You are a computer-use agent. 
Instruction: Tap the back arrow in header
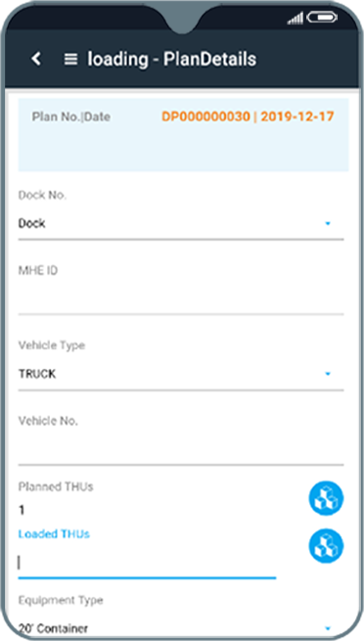(x=36, y=59)
